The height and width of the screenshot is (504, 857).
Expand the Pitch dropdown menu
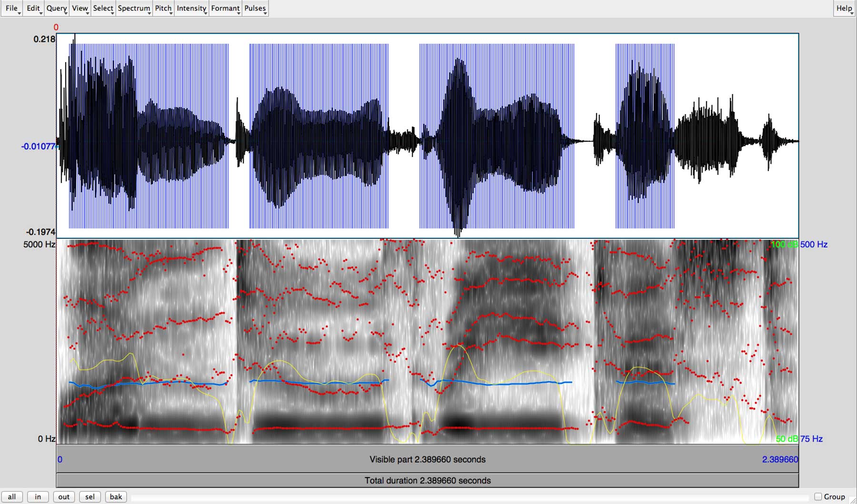[163, 9]
